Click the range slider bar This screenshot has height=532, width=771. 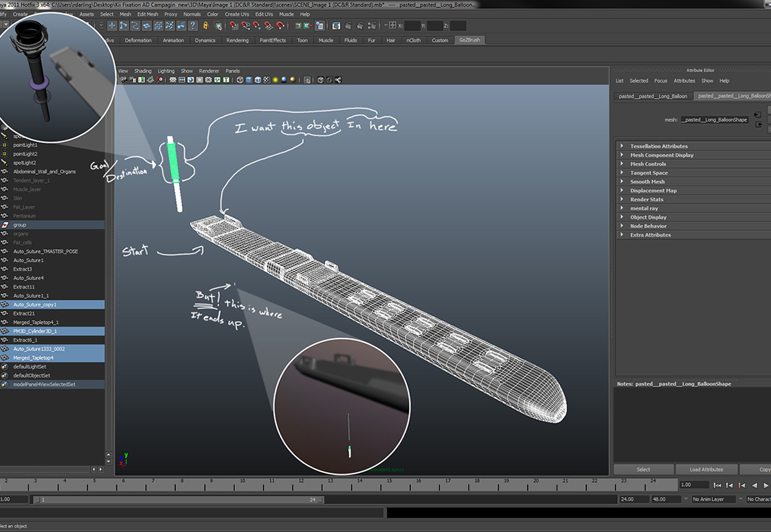(x=178, y=499)
